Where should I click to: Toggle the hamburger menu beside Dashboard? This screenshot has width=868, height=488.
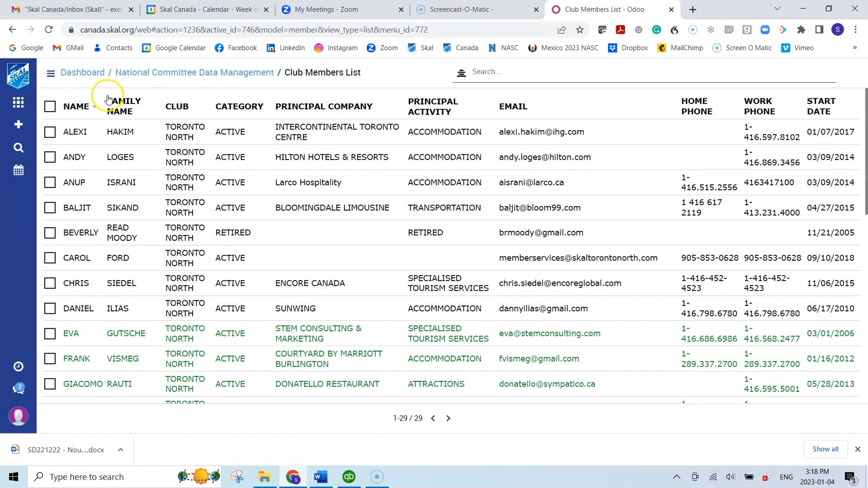(51, 73)
